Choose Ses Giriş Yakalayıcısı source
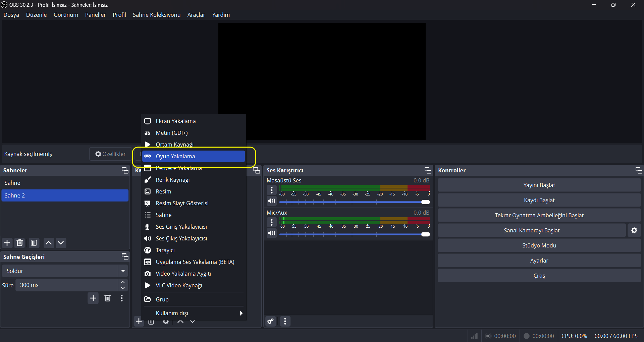 (194, 227)
